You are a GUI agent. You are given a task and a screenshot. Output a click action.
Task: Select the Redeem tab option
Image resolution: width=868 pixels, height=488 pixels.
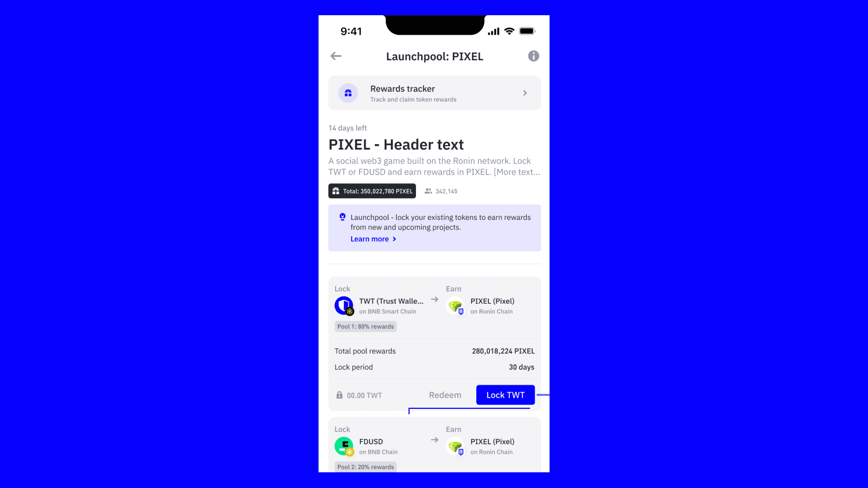(445, 394)
